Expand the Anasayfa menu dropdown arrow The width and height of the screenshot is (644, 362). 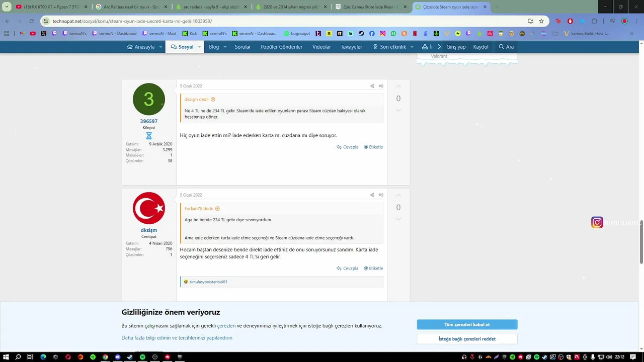point(160,47)
